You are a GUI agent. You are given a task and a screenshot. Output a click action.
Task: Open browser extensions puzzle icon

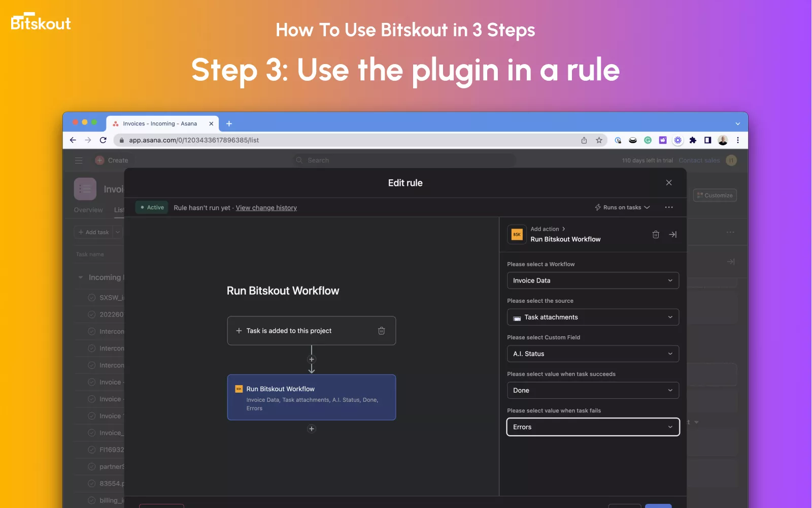693,140
